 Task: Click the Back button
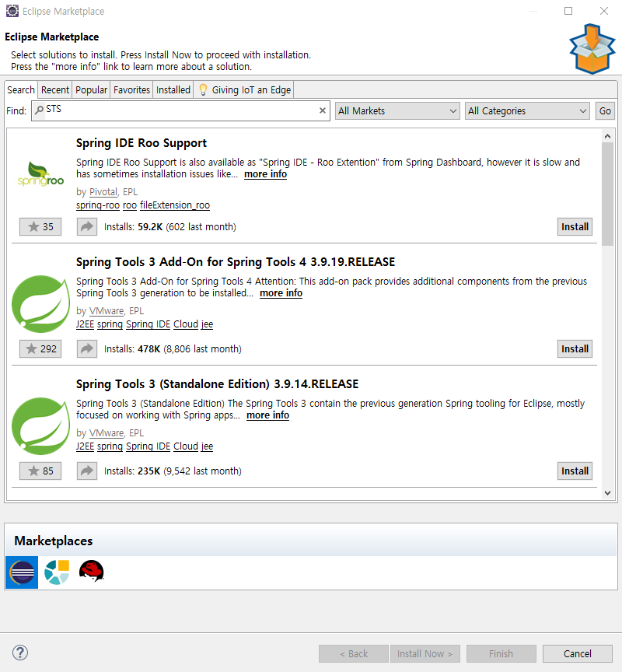click(x=354, y=653)
